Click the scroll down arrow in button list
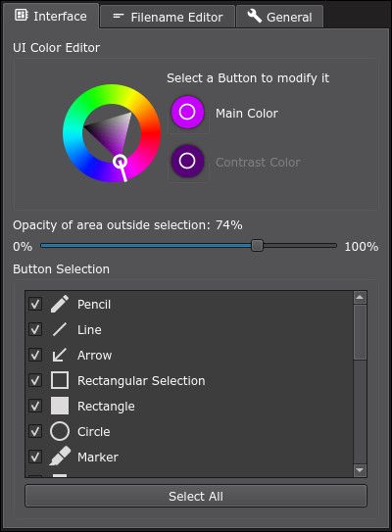This screenshot has height=532, width=392. click(x=360, y=470)
